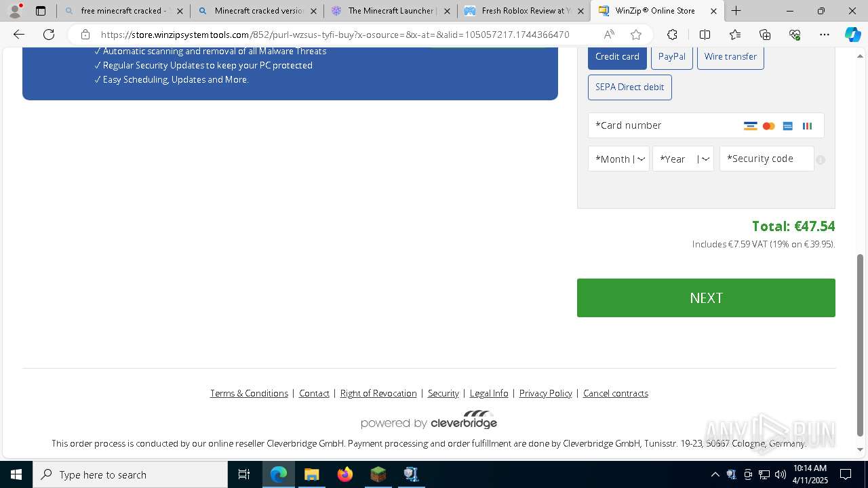This screenshot has height=488, width=868.
Task: Click the address bar URL
Action: 335,35
